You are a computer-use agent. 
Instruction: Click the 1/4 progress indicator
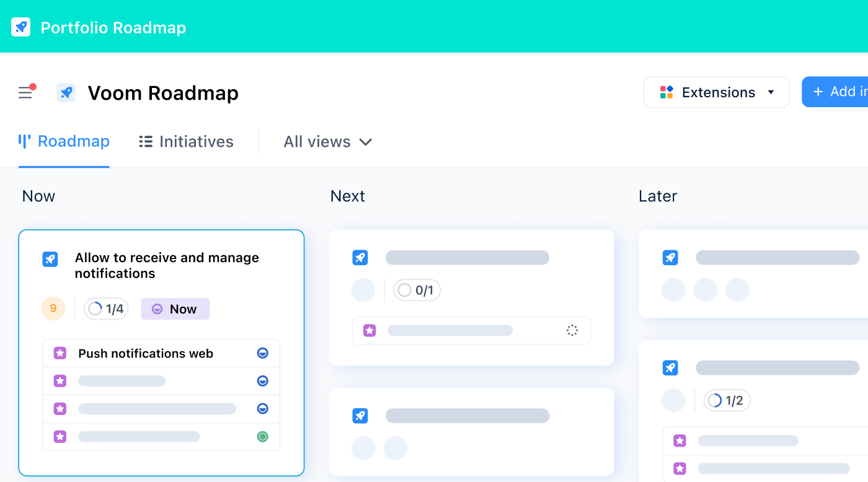pyautogui.click(x=106, y=309)
